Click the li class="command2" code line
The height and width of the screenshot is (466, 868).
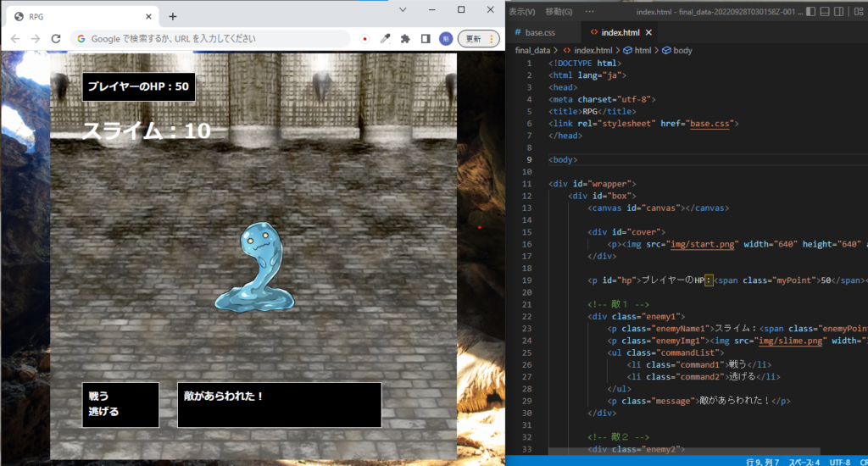click(704, 377)
